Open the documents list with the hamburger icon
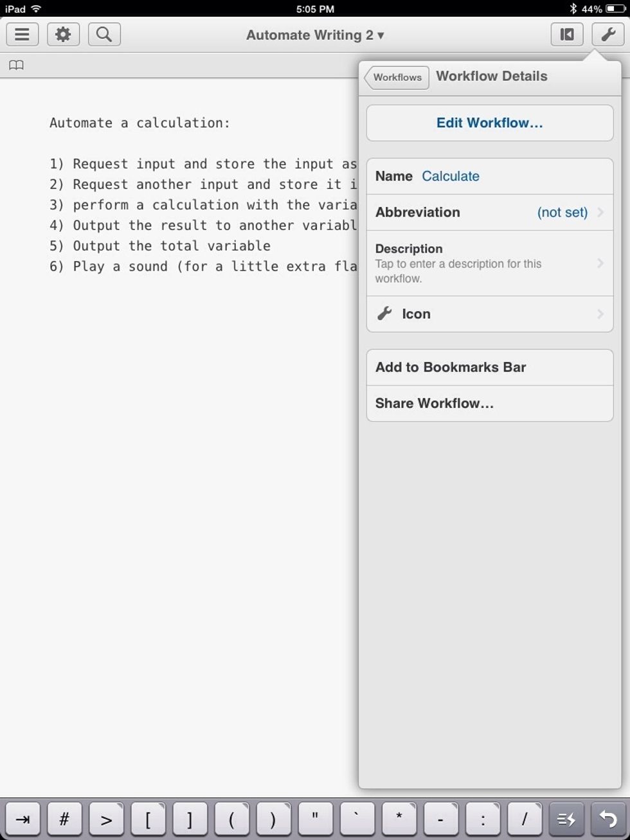This screenshot has height=840, width=630. click(x=22, y=34)
